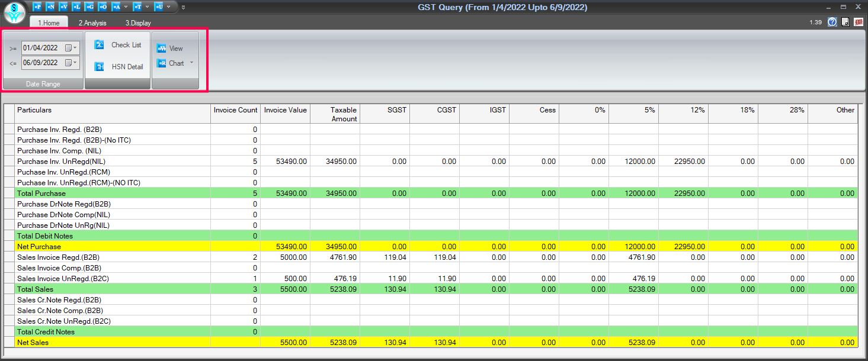Click the Check List button
The width and height of the screenshot is (868, 361).
point(117,45)
